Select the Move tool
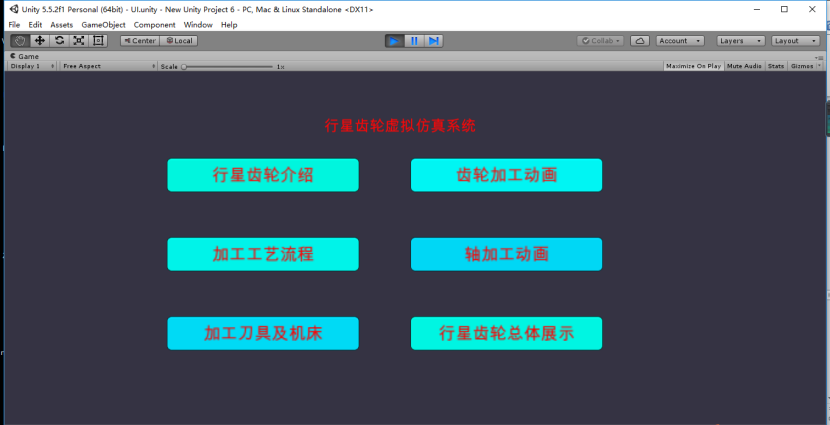The width and height of the screenshot is (830, 425). [x=40, y=41]
